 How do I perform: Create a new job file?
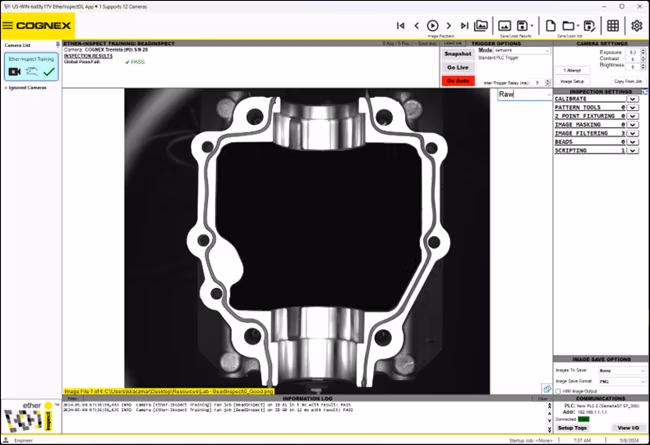[x=550, y=26]
